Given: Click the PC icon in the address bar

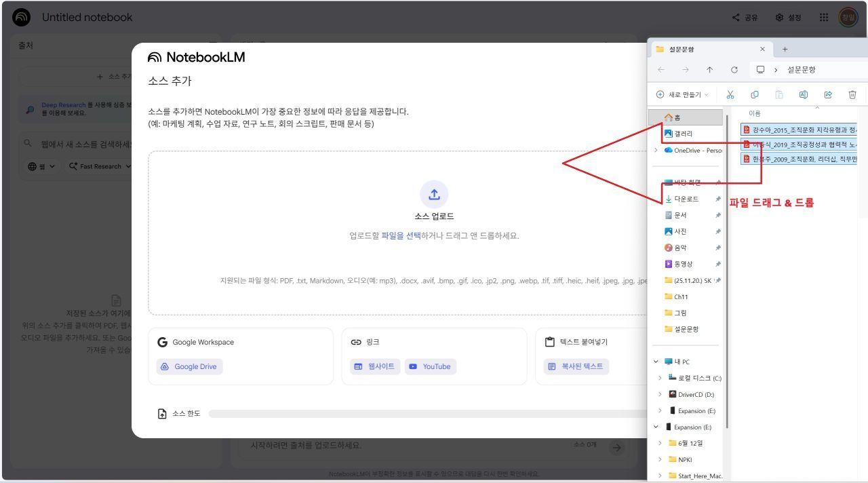Looking at the screenshot, I should (x=761, y=70).
